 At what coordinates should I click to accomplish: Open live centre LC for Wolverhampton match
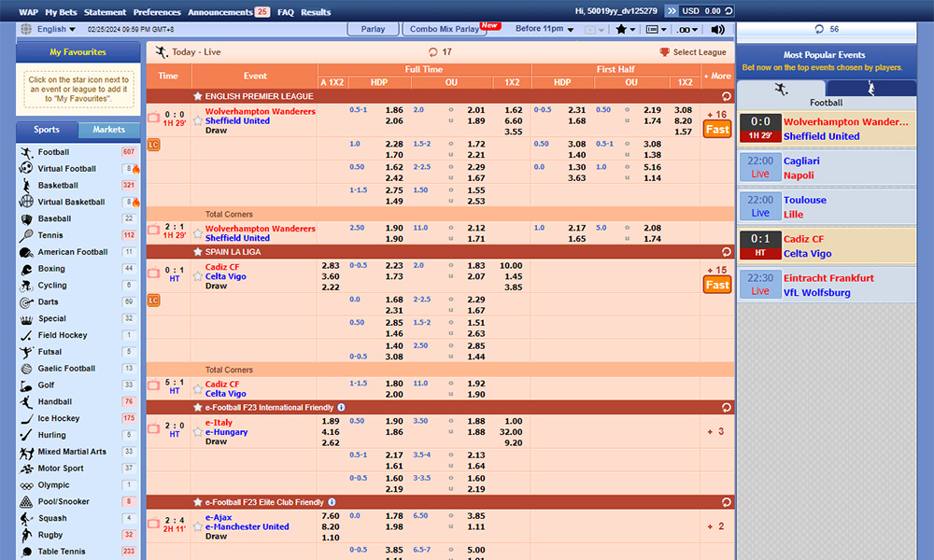click(x=154, y=145)
